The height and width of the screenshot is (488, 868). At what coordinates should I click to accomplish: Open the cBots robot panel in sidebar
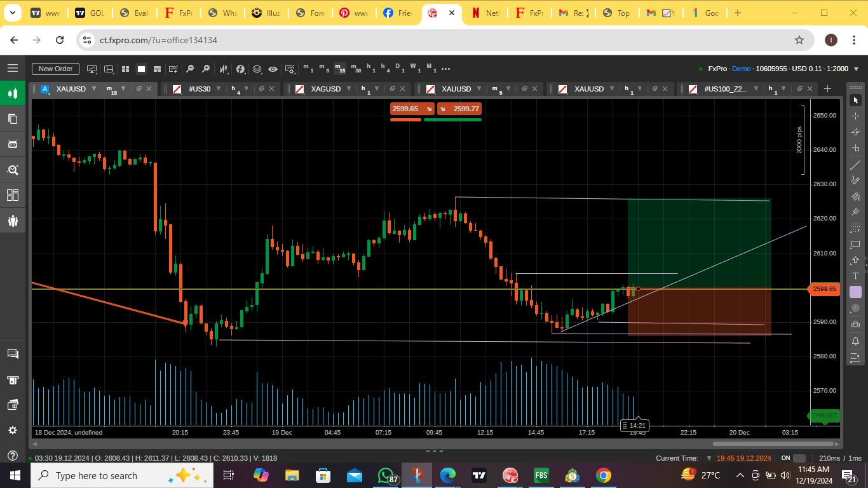click(12, 144)
